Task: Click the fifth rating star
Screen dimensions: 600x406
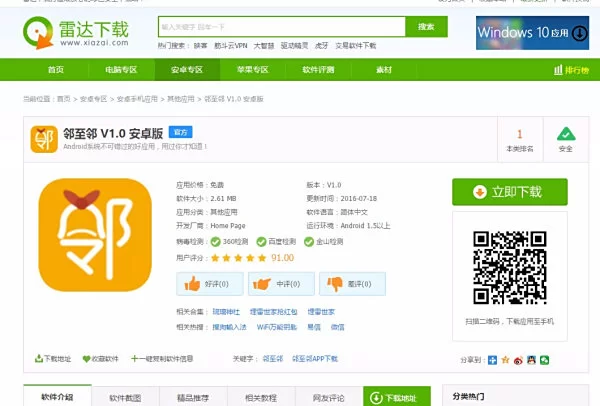Action: click(262, 258)
